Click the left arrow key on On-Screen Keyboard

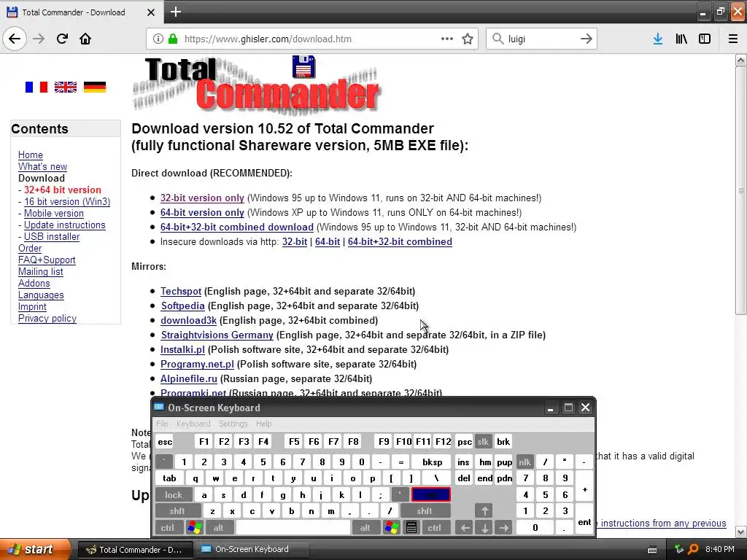465,528
